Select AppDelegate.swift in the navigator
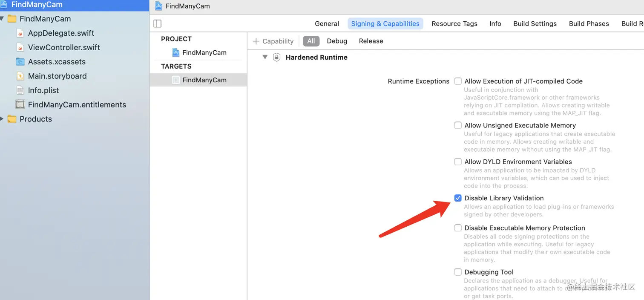Viewport: 644px width, 300px height. (x=61, y=33)
